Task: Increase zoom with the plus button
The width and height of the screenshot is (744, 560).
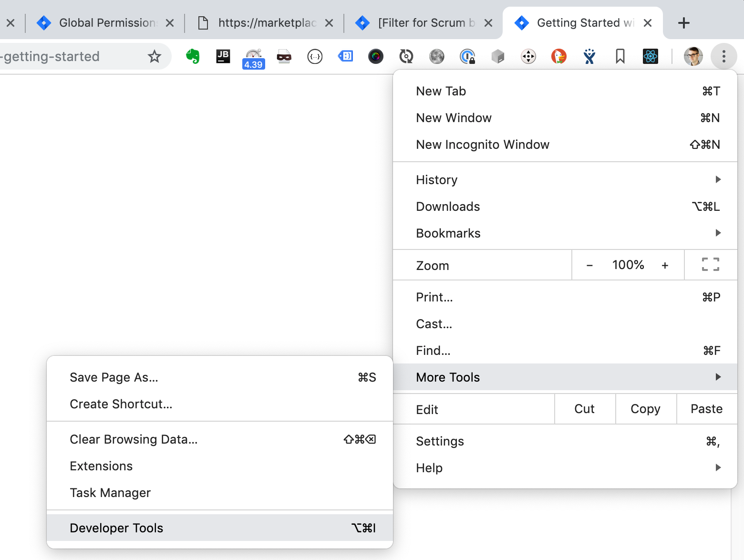Action: 665,265
